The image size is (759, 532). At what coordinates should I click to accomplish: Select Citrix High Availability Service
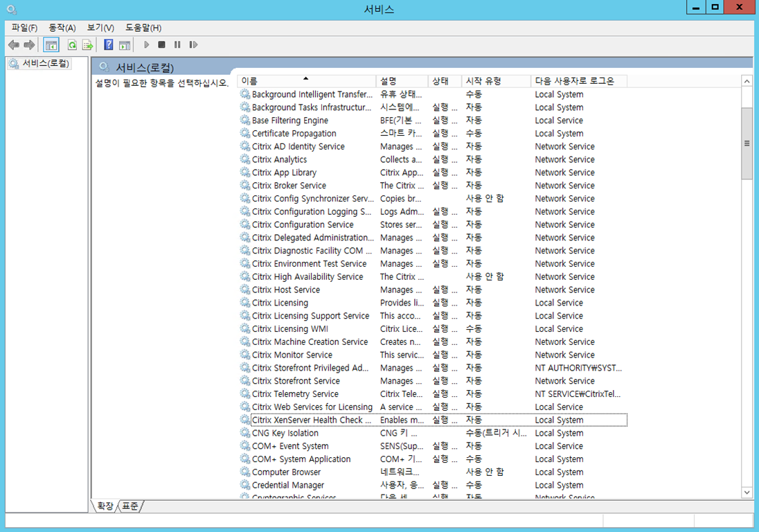click(x=434, y=277)
